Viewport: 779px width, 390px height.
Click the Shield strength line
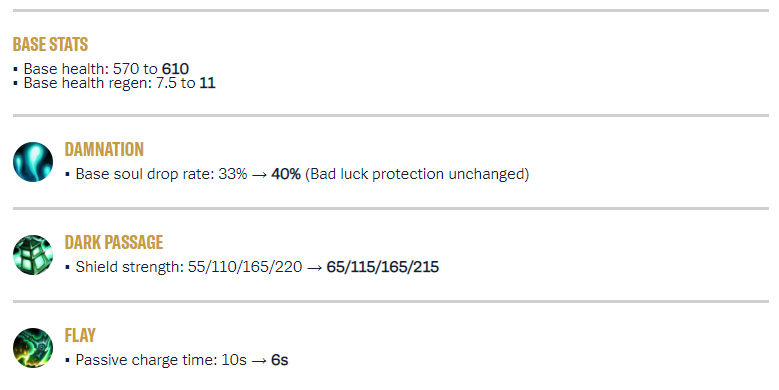pyautogui.click(x=252, y=267)
